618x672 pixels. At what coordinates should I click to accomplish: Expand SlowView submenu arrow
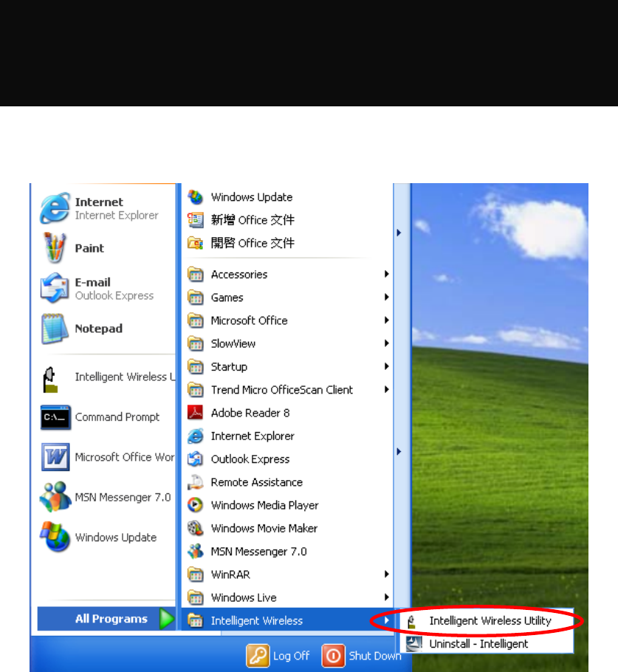click(387, 343)
